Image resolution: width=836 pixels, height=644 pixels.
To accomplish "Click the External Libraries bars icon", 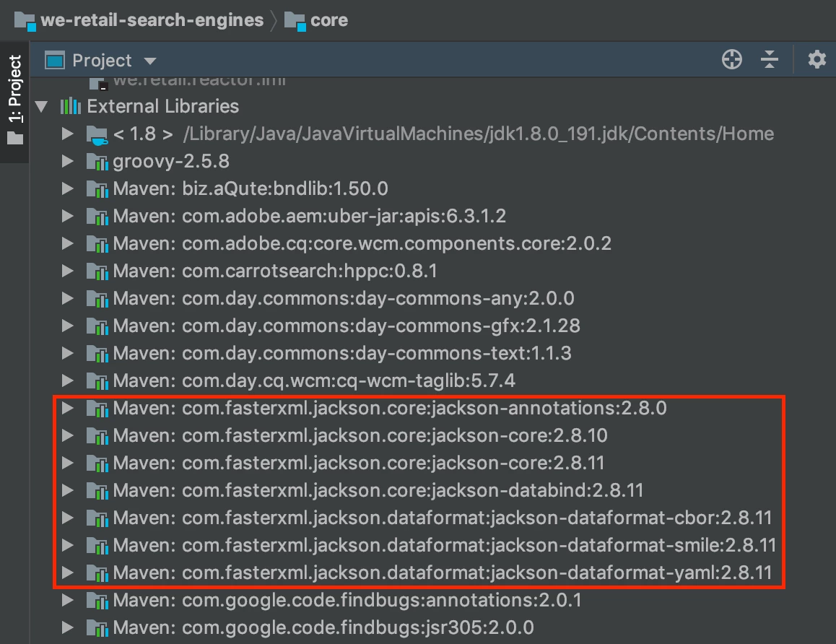I will 70,106.
